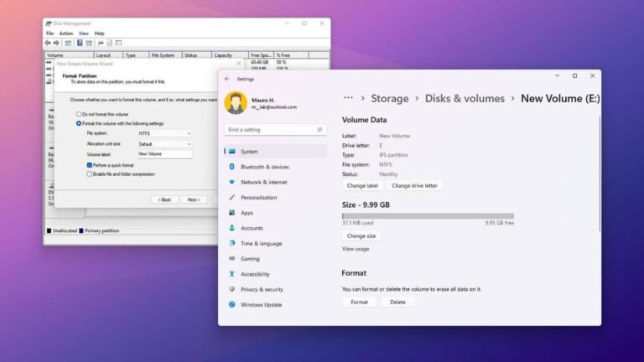Click the Disks & volumes breadcrumb

pos(465,98)
